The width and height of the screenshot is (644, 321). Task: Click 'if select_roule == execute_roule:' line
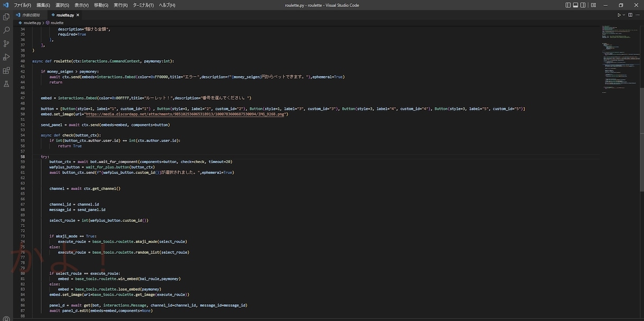(85, 273)
